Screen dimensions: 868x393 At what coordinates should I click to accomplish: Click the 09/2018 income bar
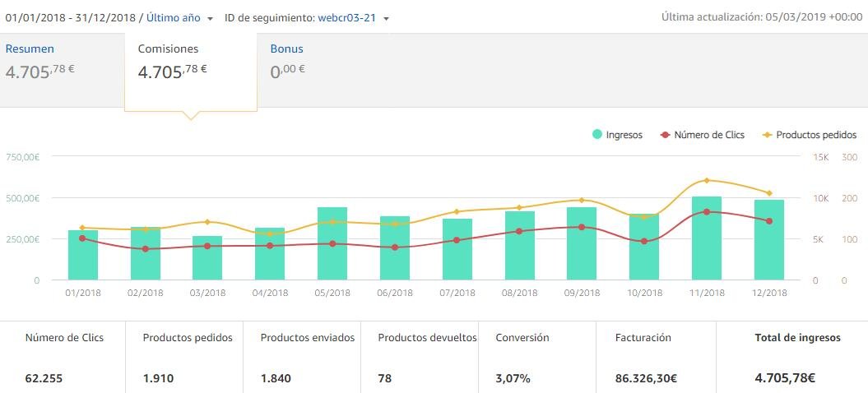[x=582, y=243]
